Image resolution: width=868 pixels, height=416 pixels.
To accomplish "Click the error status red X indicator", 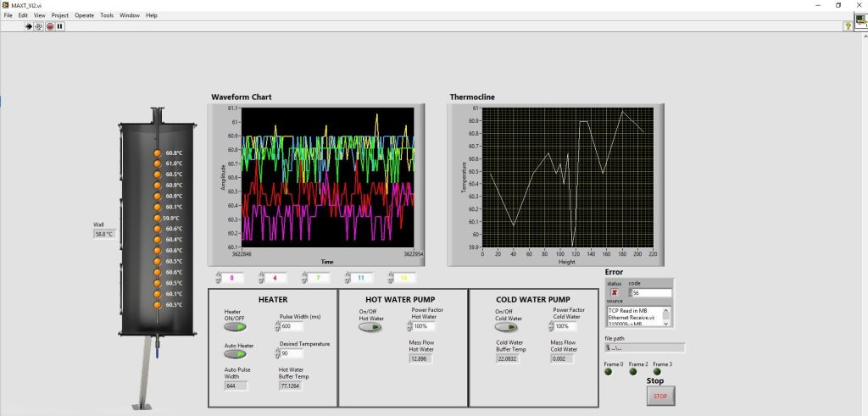I will pos(615,292).
